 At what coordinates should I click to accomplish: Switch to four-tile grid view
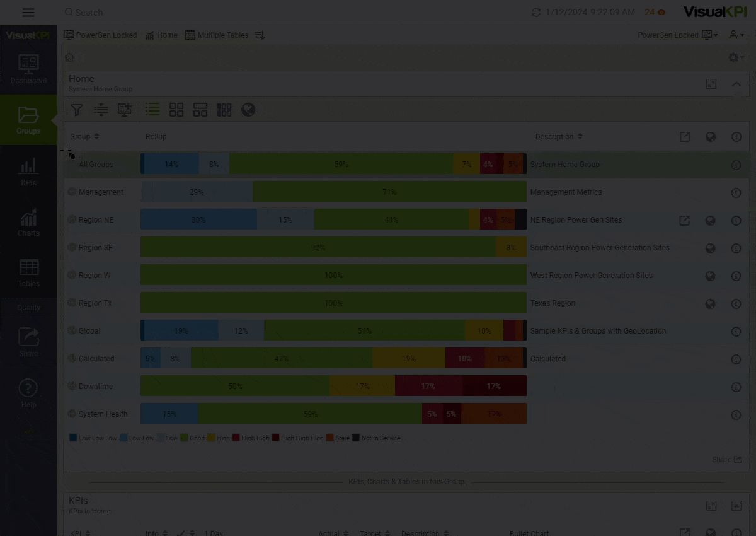[176, 110]
